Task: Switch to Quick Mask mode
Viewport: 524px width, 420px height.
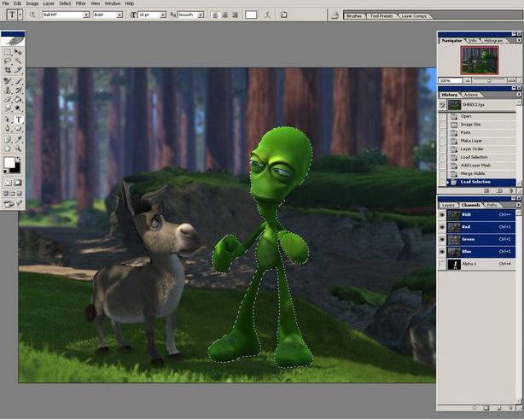Action: click(18, 183)
